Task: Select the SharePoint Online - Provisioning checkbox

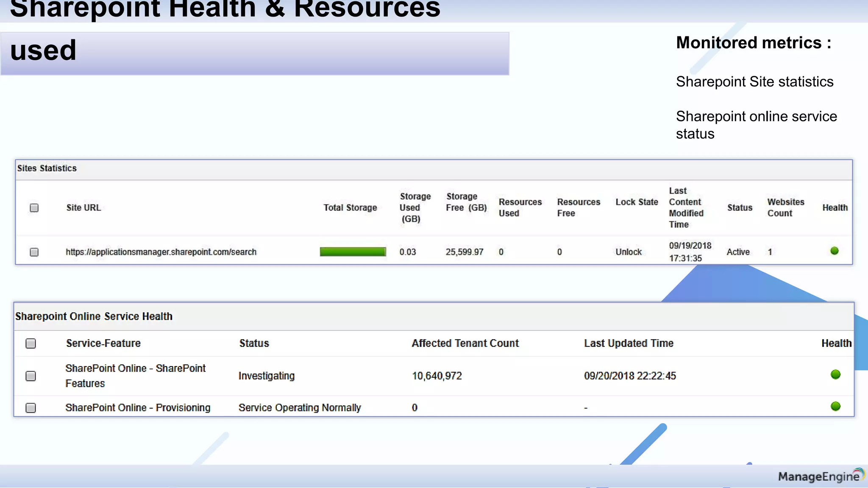Action: tap(31, 408)
